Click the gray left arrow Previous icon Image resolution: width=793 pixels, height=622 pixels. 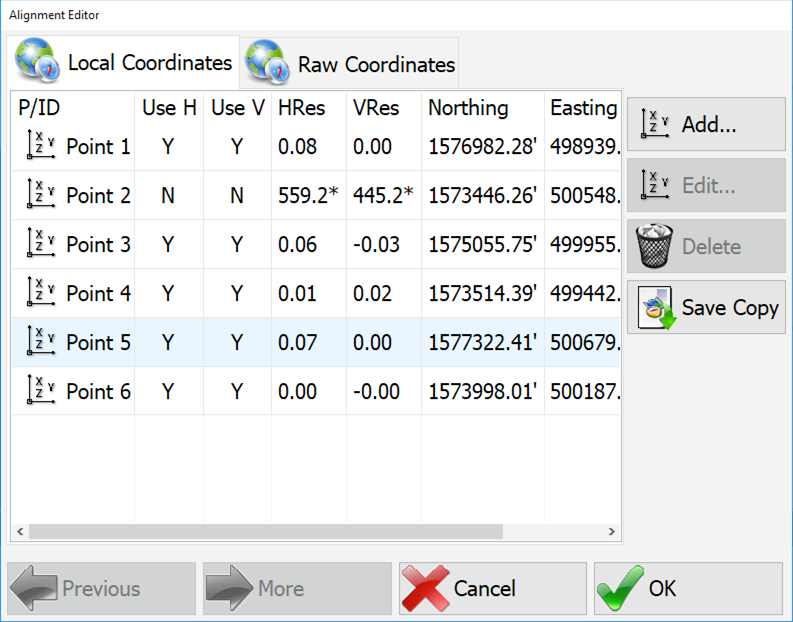pos(33,588)
